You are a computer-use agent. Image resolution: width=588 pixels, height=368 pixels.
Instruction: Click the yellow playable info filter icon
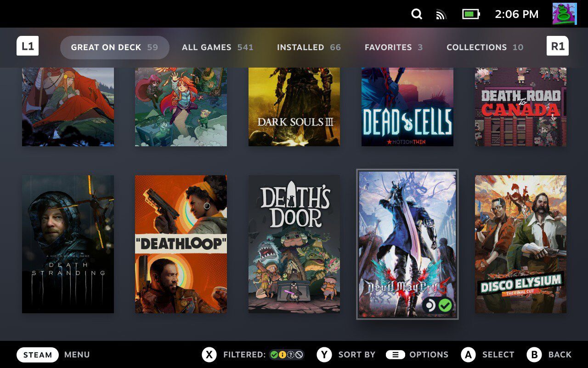pos(283,355)
